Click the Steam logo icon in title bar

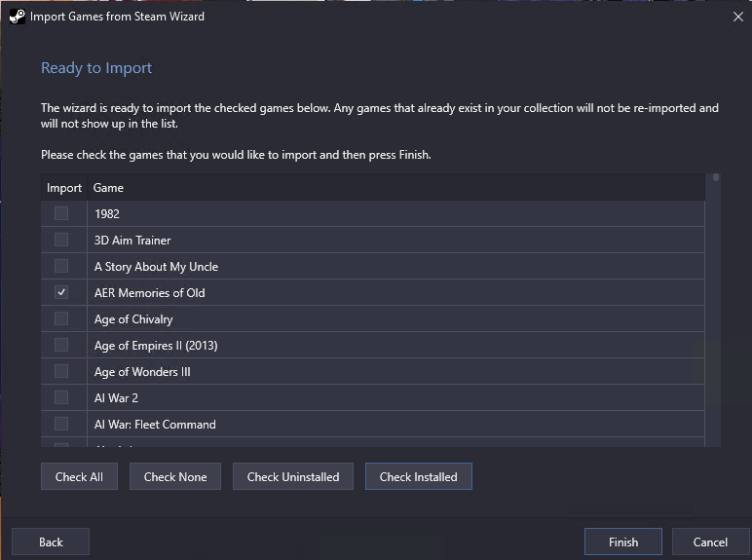tap(18, 17)
